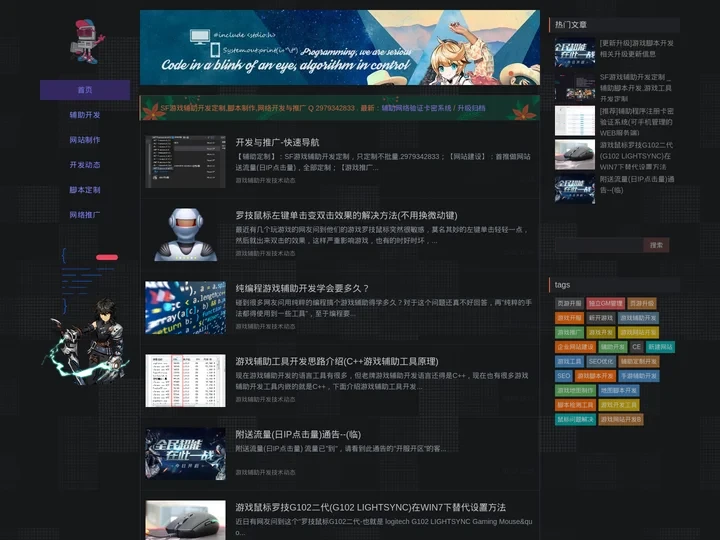Focus the sidebar search input field
Viewport: 720px width, 540px height.
tap(599, 245)
